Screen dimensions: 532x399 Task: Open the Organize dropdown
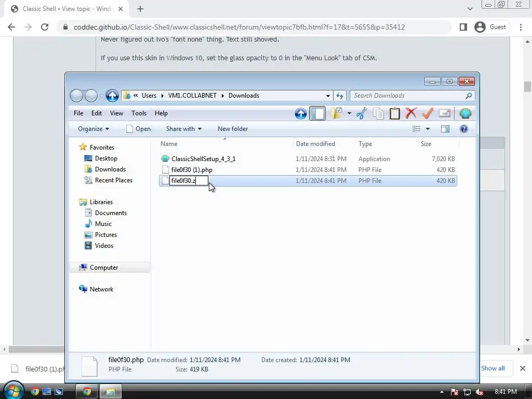94,129
